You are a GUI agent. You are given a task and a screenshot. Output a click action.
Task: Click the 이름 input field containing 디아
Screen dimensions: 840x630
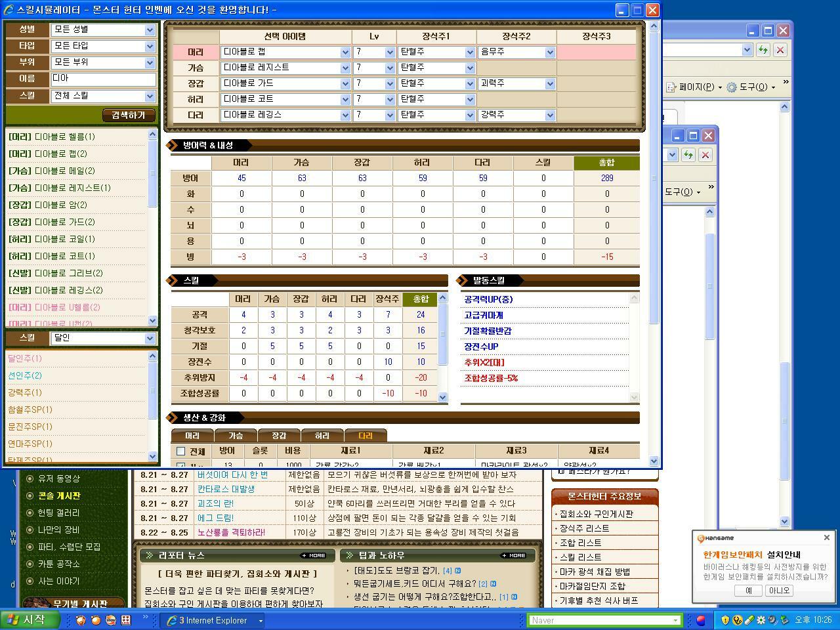pos(105,78)
